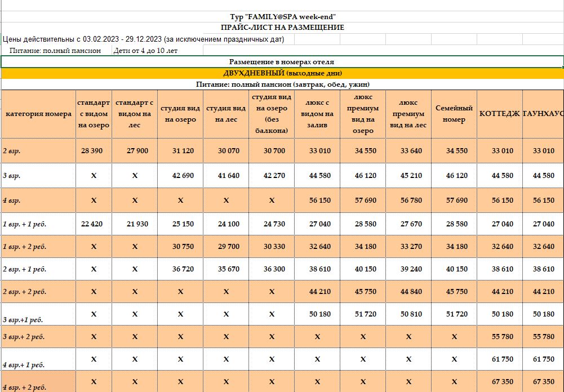
Task: Click the 4 взр. row label
Action: (x=38, y=201)
